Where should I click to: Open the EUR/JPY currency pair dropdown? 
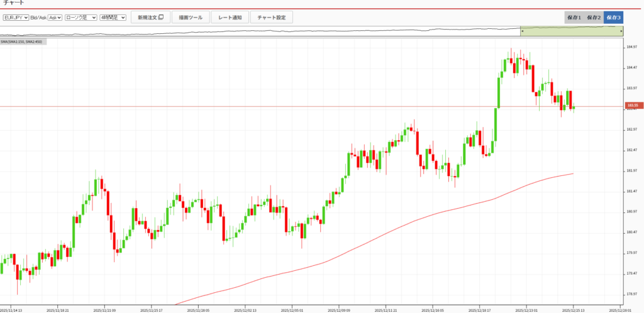16,18
